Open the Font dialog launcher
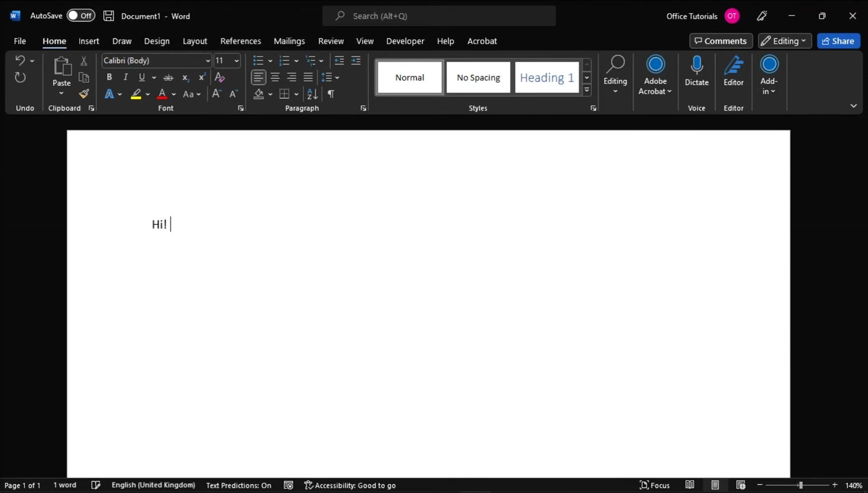This screenshot has width=868, height=493. click(241, 108)
